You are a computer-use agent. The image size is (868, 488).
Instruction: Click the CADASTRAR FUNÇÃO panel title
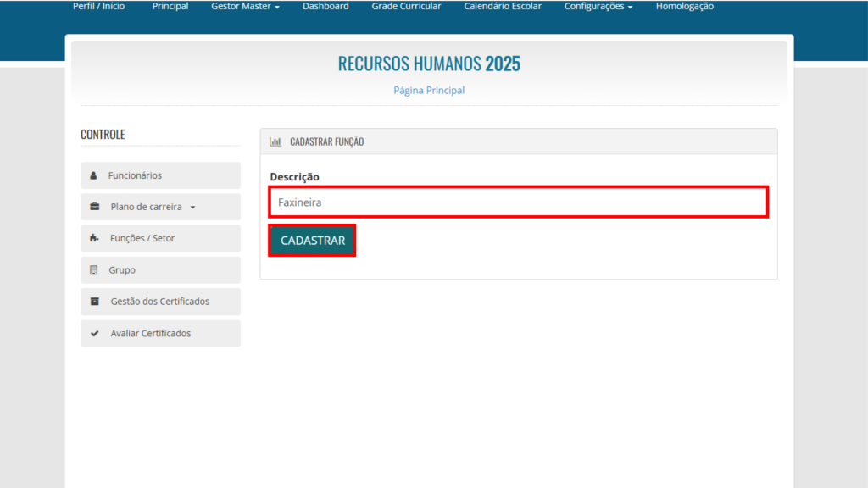(x=326, y=141)
